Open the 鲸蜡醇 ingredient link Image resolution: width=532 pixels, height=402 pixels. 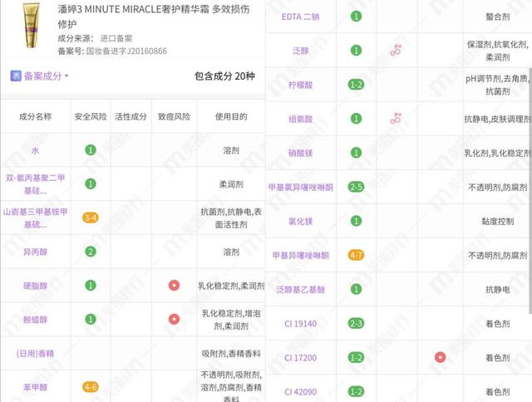tap(35, 320)
